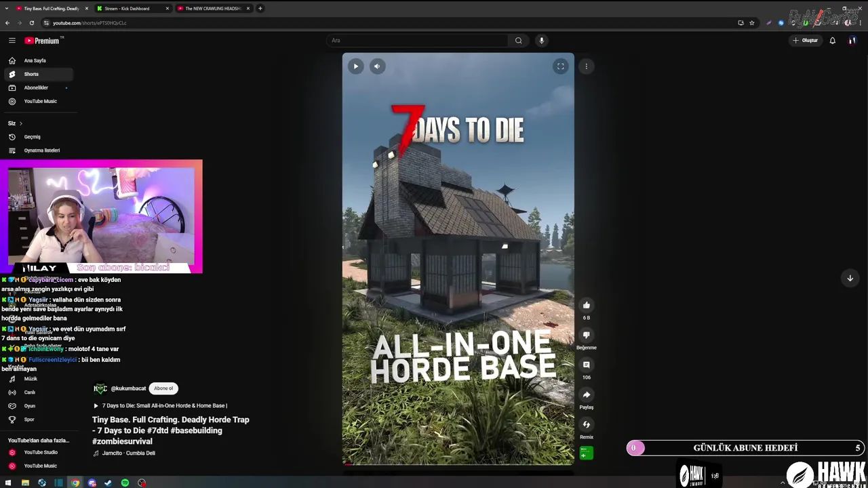
Task: Open the site information icon in address bar
Action: point(46,23)
